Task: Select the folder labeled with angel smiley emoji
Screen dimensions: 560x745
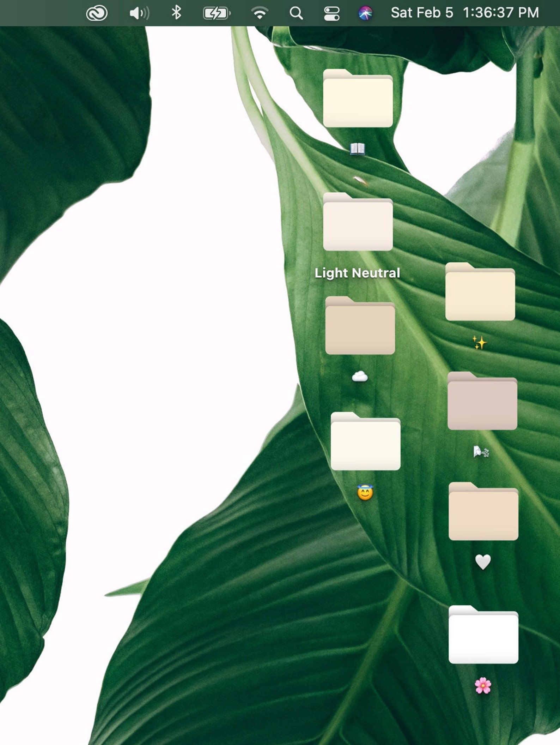Action: tap(366, 441)
